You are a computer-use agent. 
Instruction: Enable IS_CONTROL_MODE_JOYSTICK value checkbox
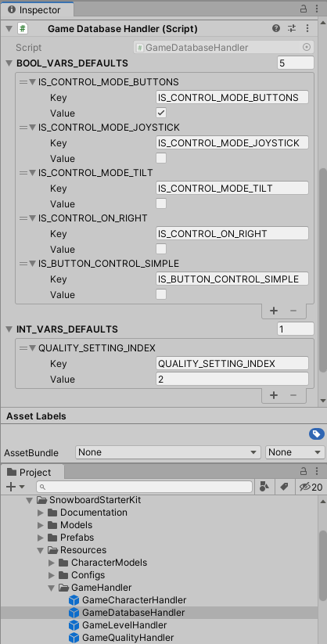pos(161,159)
